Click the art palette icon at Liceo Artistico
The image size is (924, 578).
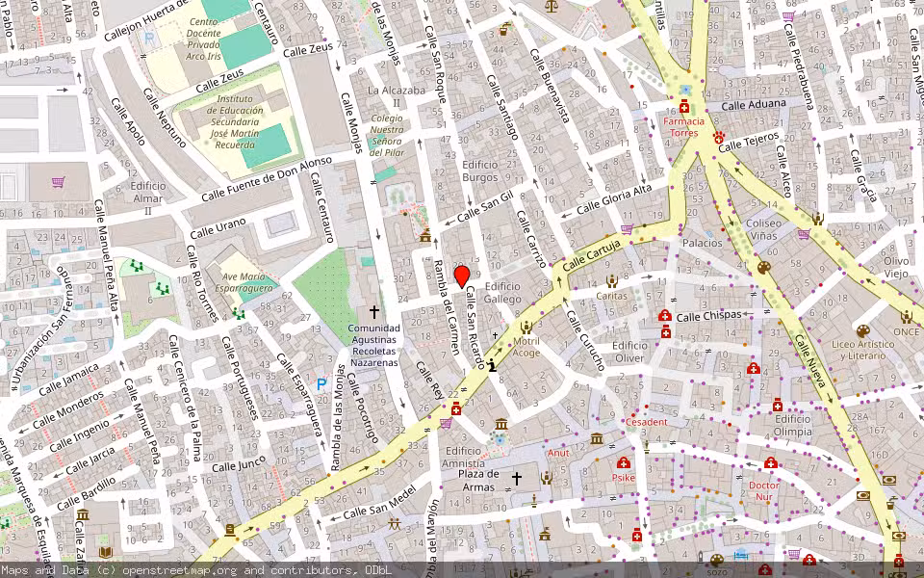pos(862,330)
